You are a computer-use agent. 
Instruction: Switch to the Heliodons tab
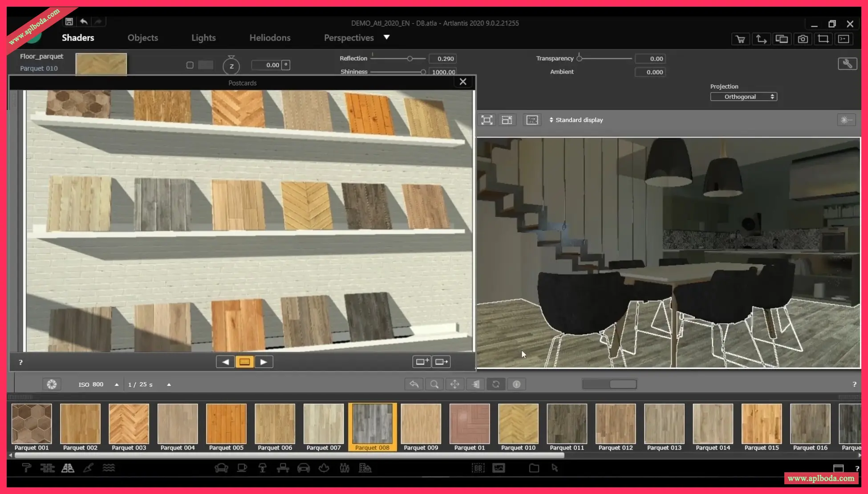click(270, 38)
